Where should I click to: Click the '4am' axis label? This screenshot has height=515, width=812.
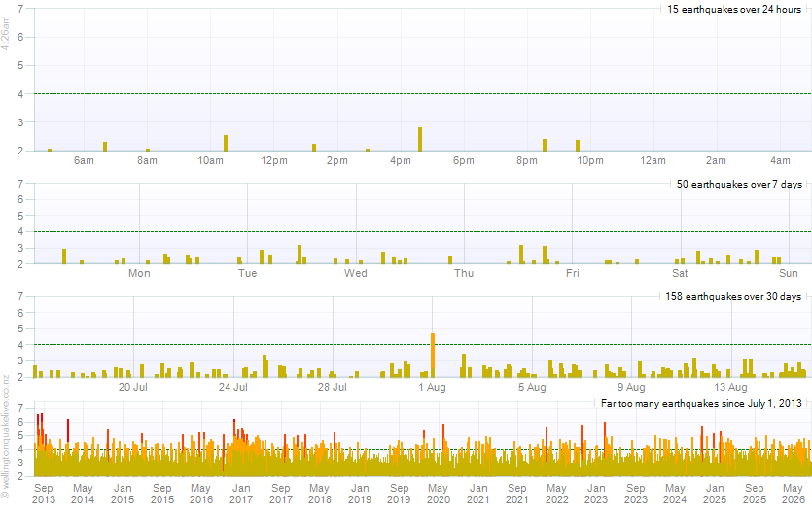[780, 160]
